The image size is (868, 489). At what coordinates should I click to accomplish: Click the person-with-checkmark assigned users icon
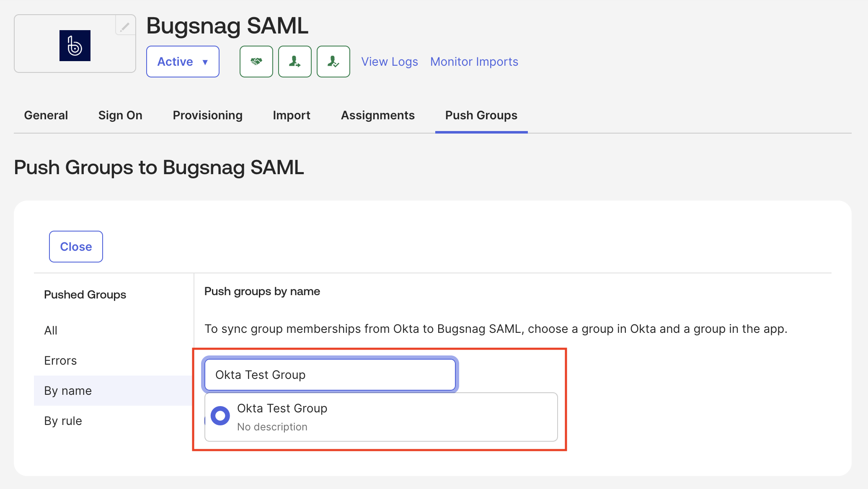(333, 62)
